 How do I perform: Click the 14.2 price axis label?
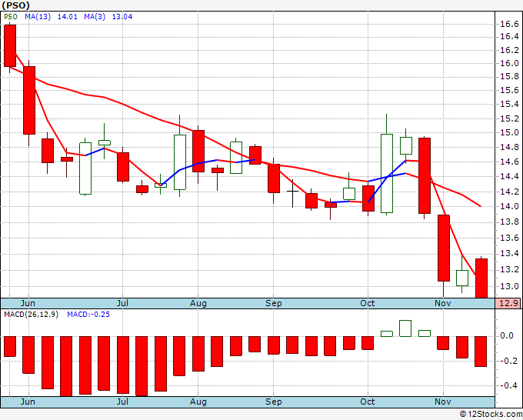[x=509, y=192]
